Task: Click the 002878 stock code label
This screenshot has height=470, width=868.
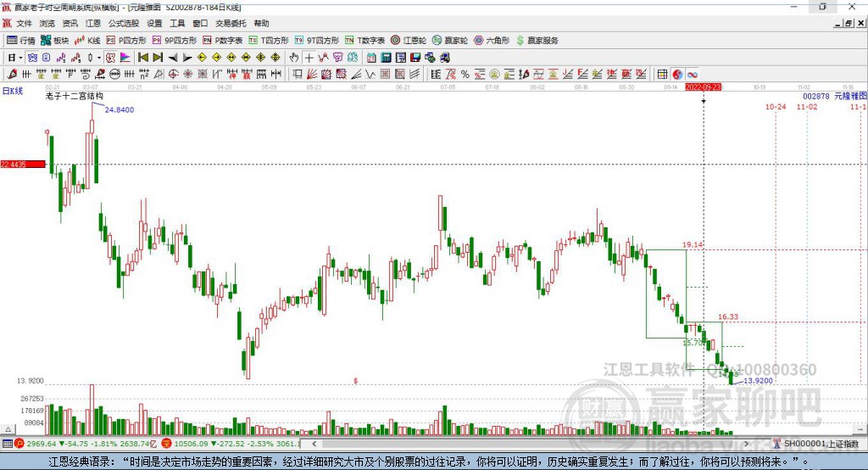Action: click(x=816, y=96)
